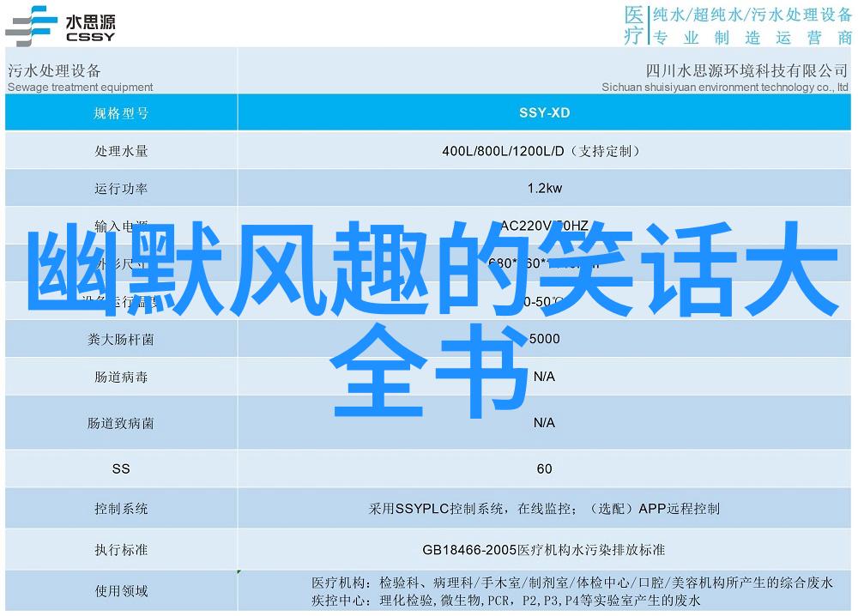The width and height of the screenshot is (858, 616).
Task: Click the 1.2kw power value
Action: tap(544, 189)
